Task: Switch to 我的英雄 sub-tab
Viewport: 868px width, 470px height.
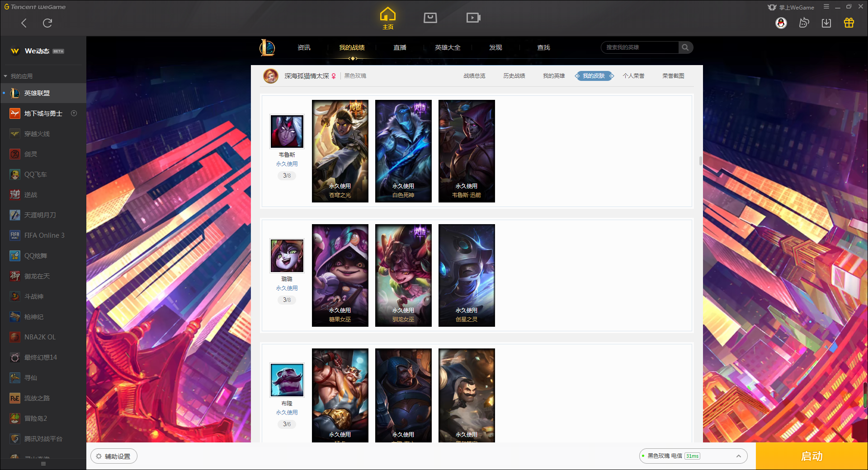Action: pos(554,76)
